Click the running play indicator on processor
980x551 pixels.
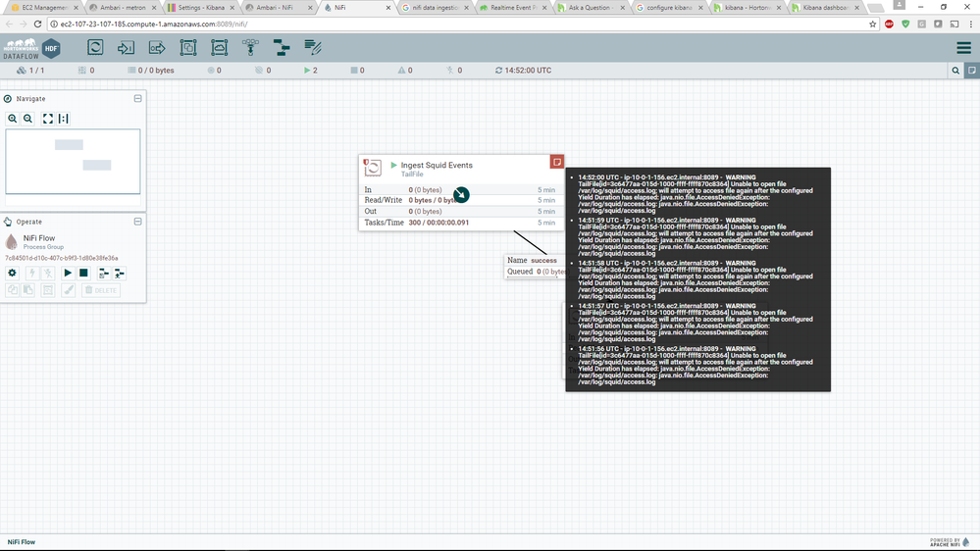pos(393,165)
